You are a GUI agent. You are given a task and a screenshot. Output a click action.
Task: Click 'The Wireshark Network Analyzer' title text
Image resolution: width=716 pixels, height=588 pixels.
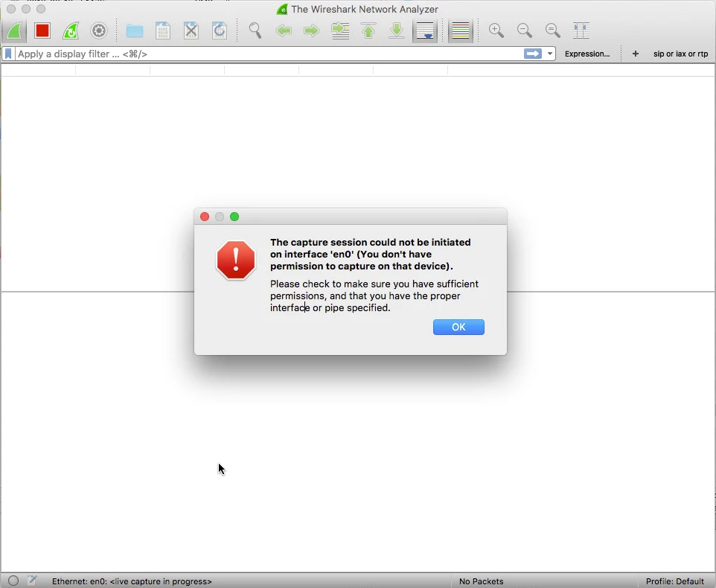pyautogui.click(x=365, y=9)
